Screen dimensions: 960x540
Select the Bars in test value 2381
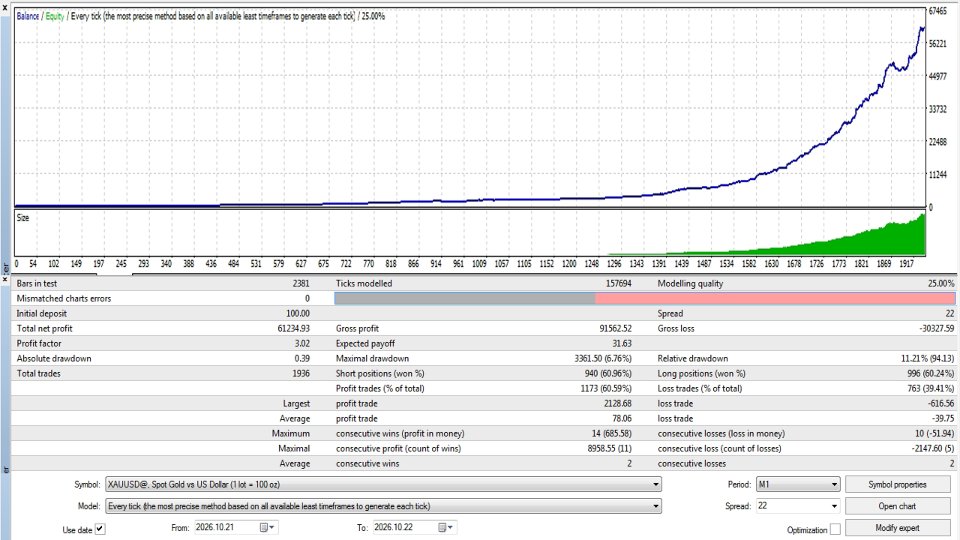pyautogui.click(x=301, y=283)
